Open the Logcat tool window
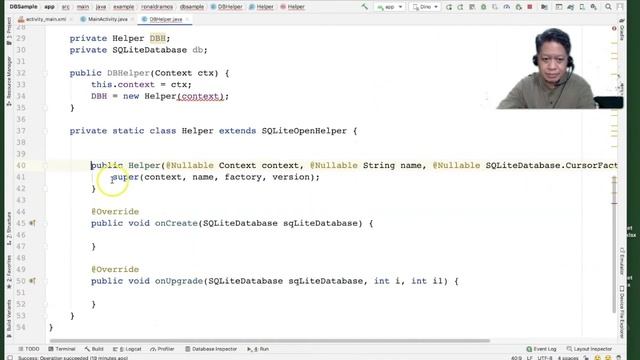The image size is (640, 360). pyautogui.click(x=127, y=349)
